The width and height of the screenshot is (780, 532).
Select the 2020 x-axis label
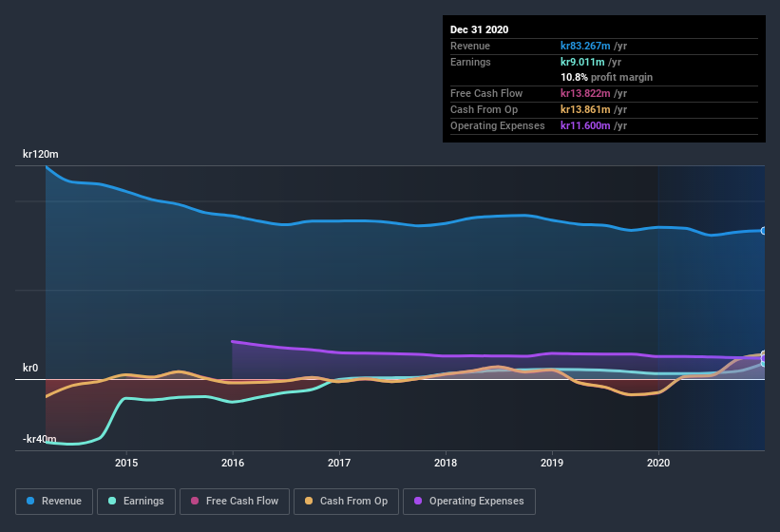pyautogui.click(x=657, y=463)
